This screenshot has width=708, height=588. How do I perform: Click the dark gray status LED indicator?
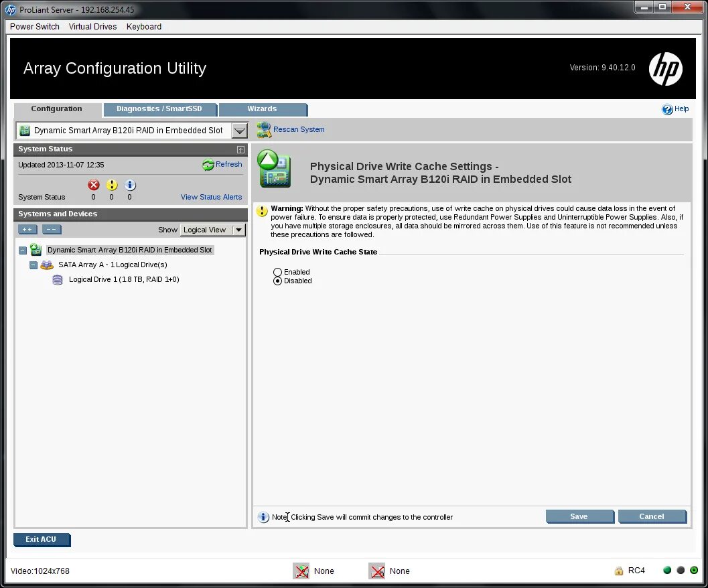click(681, 570)
